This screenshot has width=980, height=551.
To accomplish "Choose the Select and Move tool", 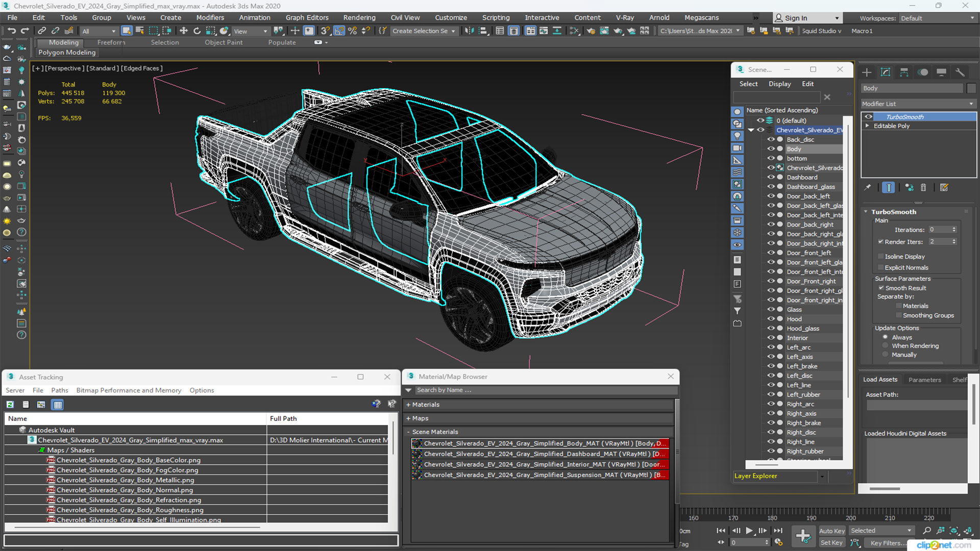I will (184, 31).
